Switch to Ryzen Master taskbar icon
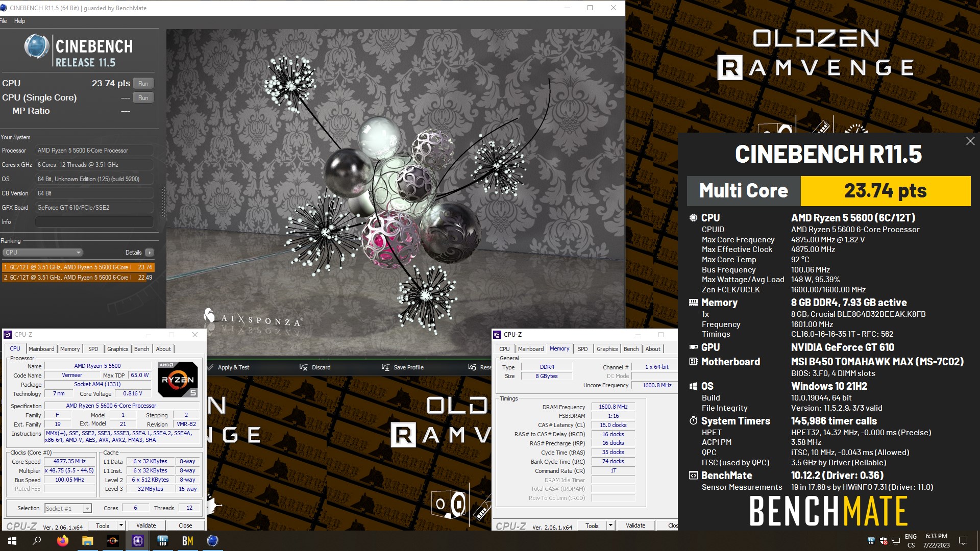 pyautogui.click(x=112, y=541)
